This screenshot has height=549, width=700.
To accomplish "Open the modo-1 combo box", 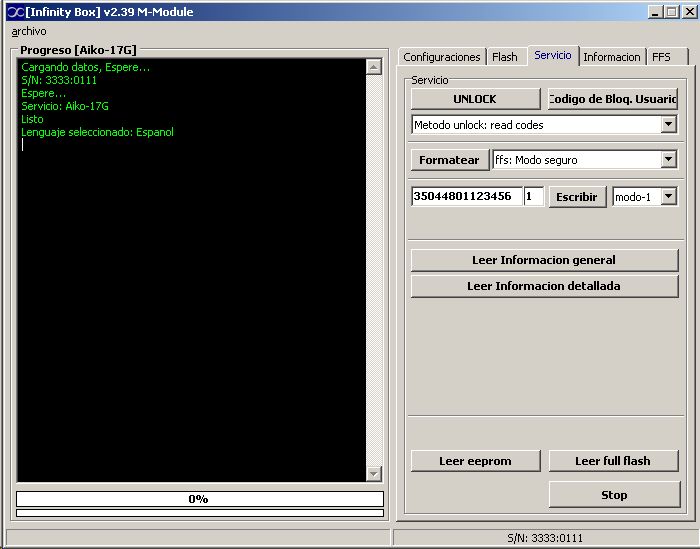I will pos(645,196).
